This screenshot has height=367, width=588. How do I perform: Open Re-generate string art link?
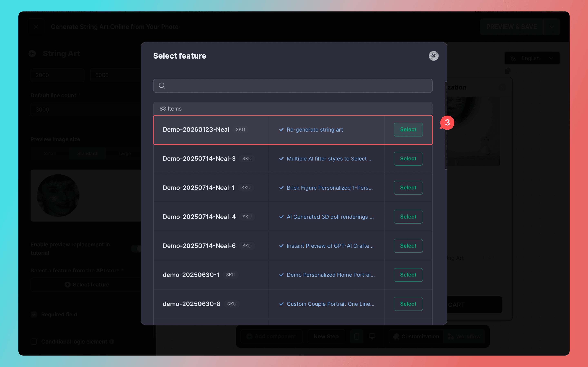314,130
